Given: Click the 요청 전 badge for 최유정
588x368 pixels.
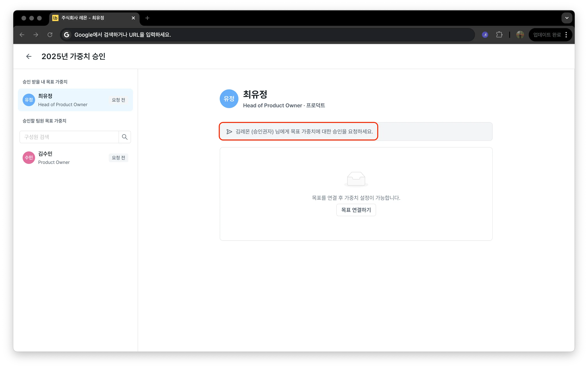Looking at the screenshot, I should pos(118,100).
